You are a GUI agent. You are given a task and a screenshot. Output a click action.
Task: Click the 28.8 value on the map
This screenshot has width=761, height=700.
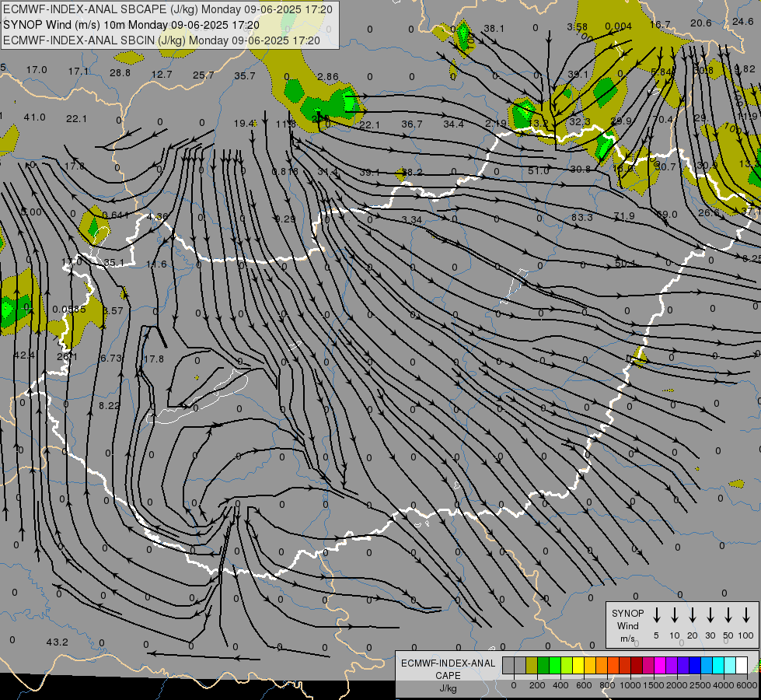(120, 72)
